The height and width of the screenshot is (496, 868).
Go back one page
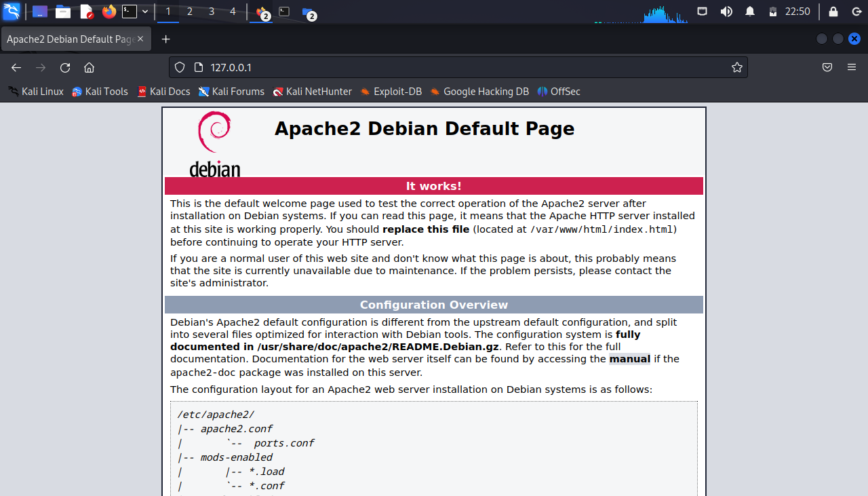(x=16, y=67)
